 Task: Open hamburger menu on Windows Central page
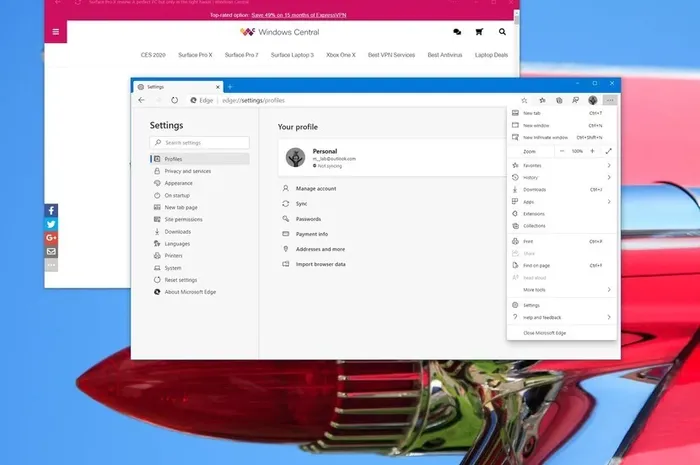pyautogui.click(x=56, y=32)
